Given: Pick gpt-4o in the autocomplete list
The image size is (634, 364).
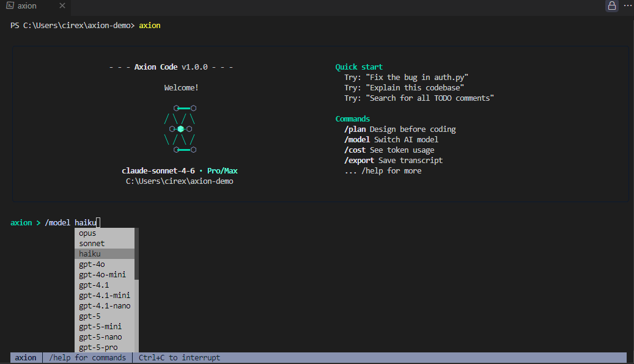Looking at the screenshot, I should (x=105, y=264).
